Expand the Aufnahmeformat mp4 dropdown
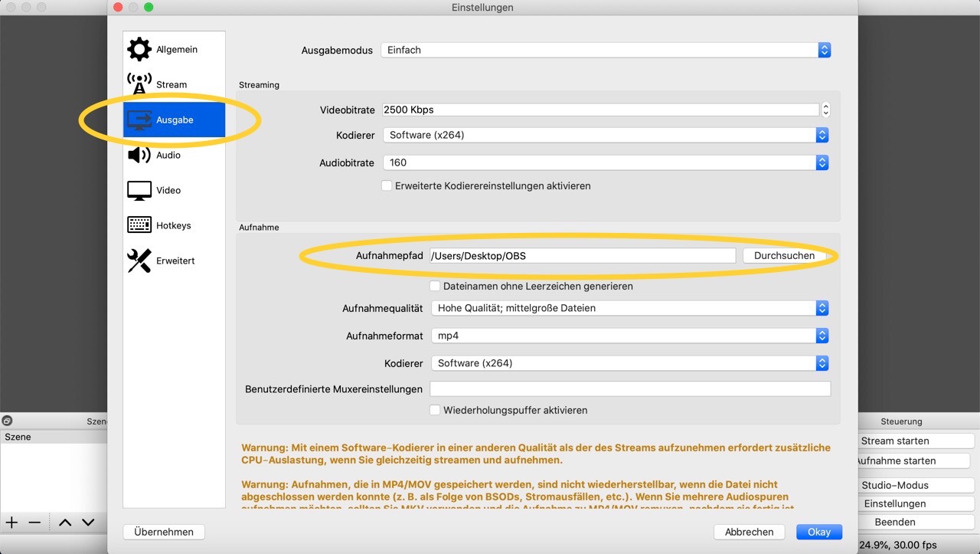The image size is (980, 554). [629, 336]
